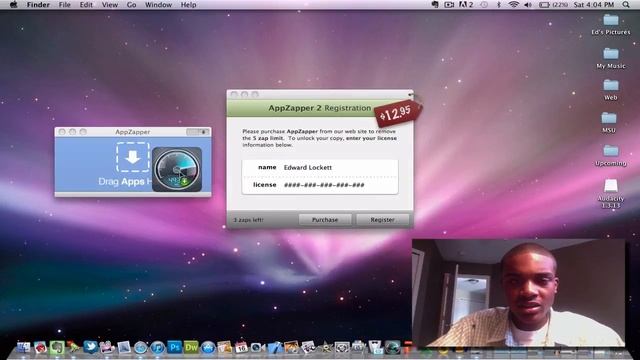Open Time Machine menu bar icon

[484, 5]
